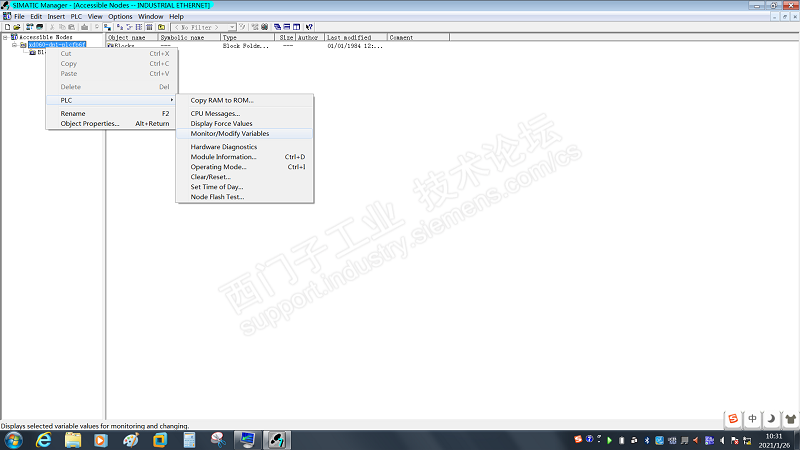
Task: Expand the PLC submenu entry in context menu
Action: point(111,100)
